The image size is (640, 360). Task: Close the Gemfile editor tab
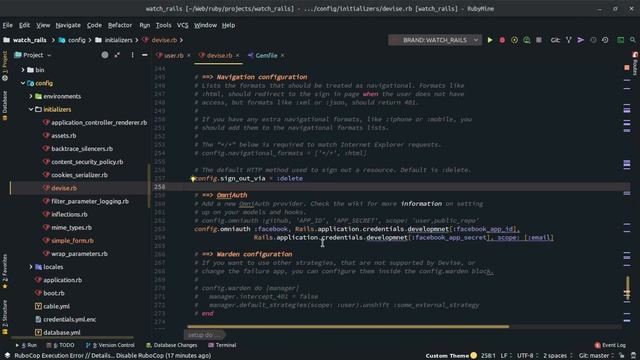(282, 56)
